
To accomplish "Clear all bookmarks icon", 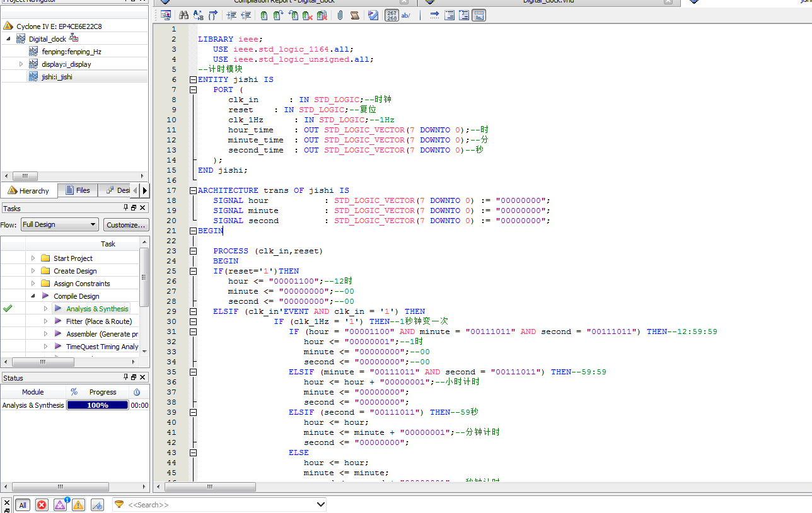I will click(322, 15).
